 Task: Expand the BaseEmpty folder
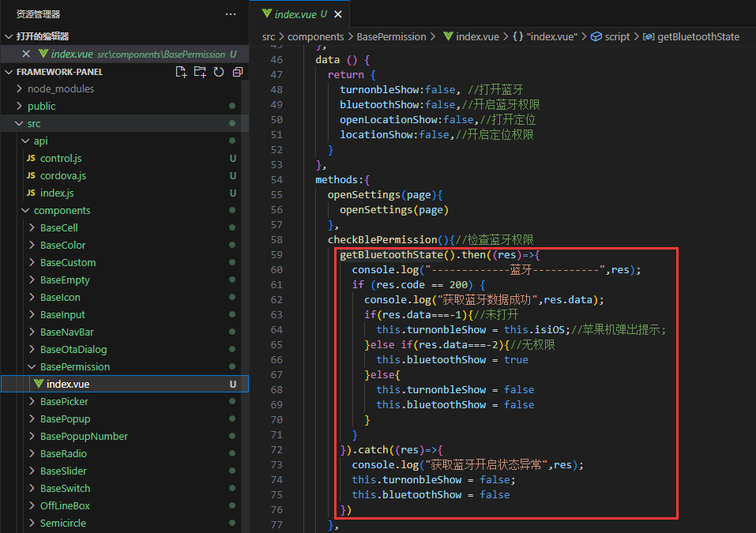click(32, 280)
